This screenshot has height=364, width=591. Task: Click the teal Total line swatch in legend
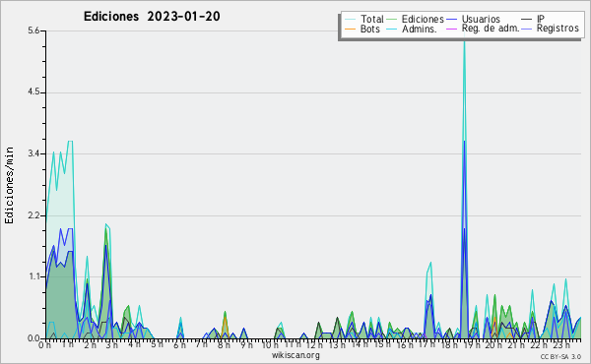(350, 20)
